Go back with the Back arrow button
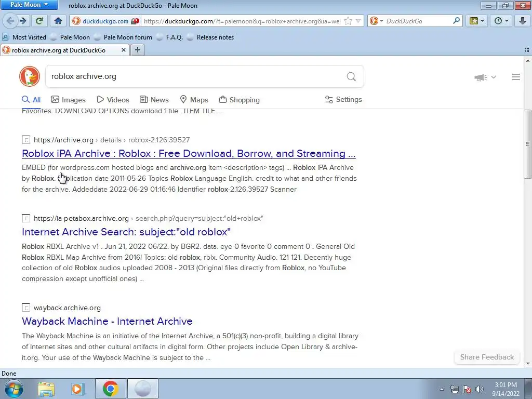This screenshot has width=532, height=399. 10,21
